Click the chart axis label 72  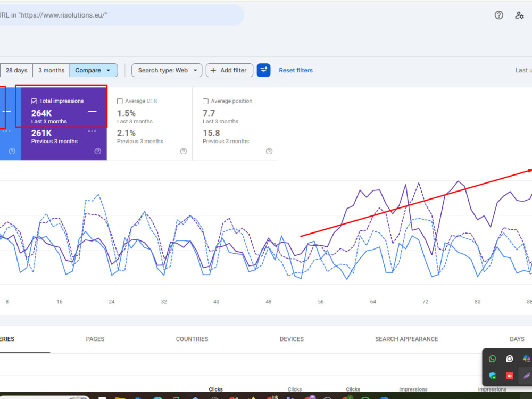(x=425, y=302)
